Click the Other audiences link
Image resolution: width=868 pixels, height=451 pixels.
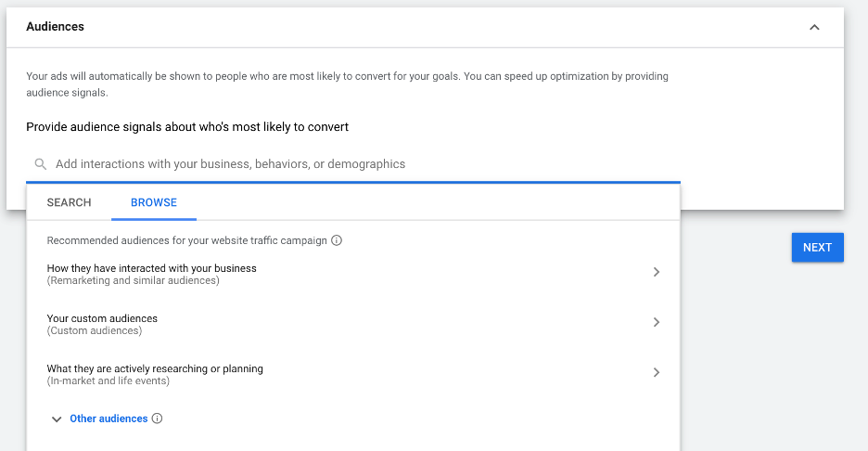coord(108,419)
